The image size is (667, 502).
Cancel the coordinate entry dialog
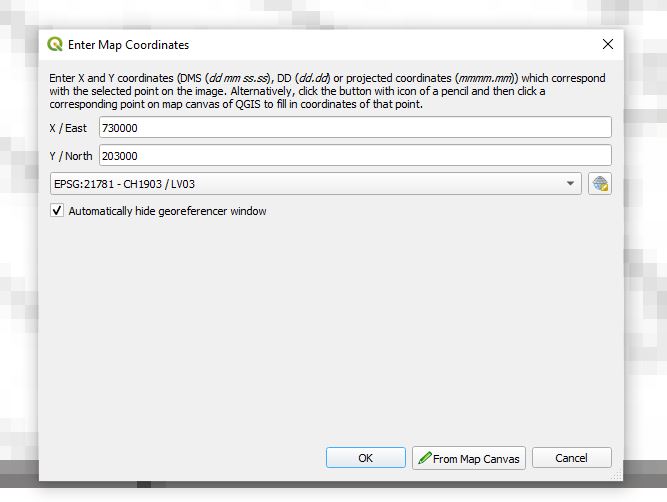(x=571, y=458)
